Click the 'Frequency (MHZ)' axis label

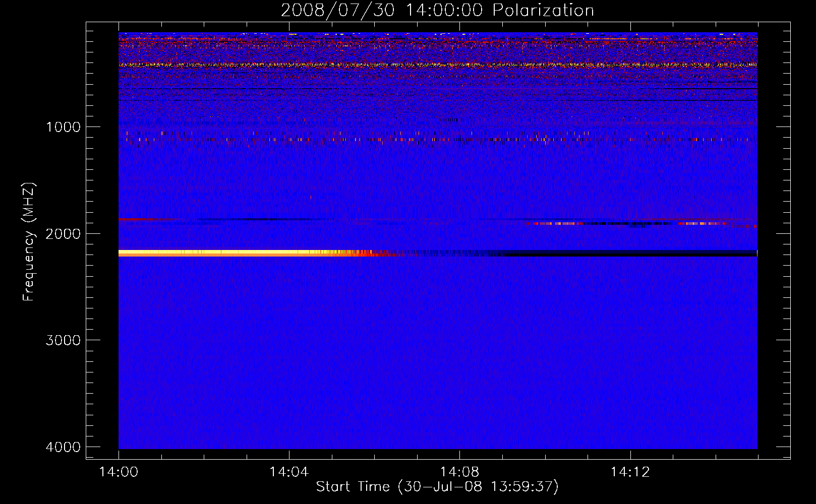click(x=29, y=242)
